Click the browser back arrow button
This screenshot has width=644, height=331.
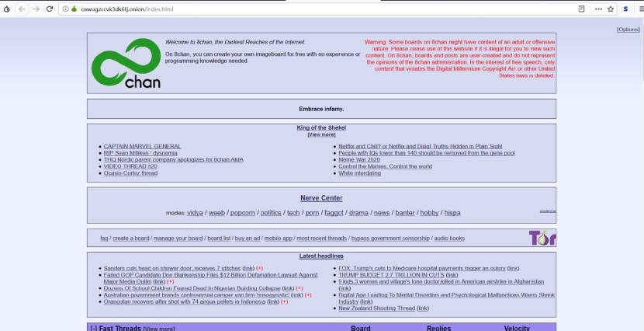(x=20, y=9)
